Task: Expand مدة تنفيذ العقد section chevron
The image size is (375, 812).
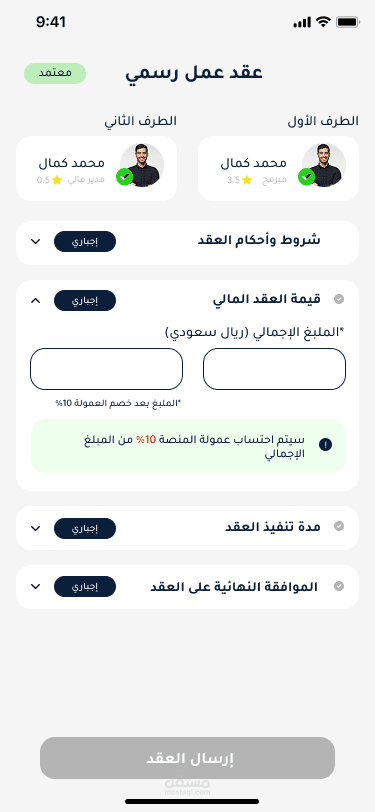Action: 35,528
